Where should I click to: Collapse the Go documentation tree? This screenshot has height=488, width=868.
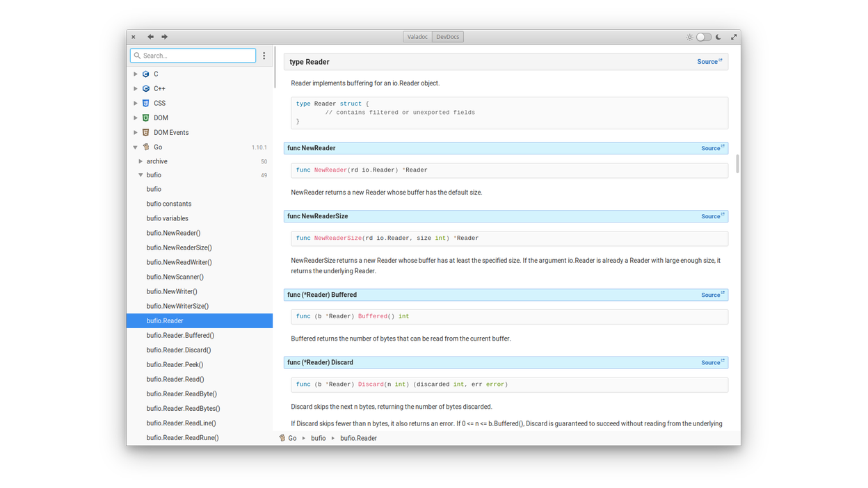[136, 147]
